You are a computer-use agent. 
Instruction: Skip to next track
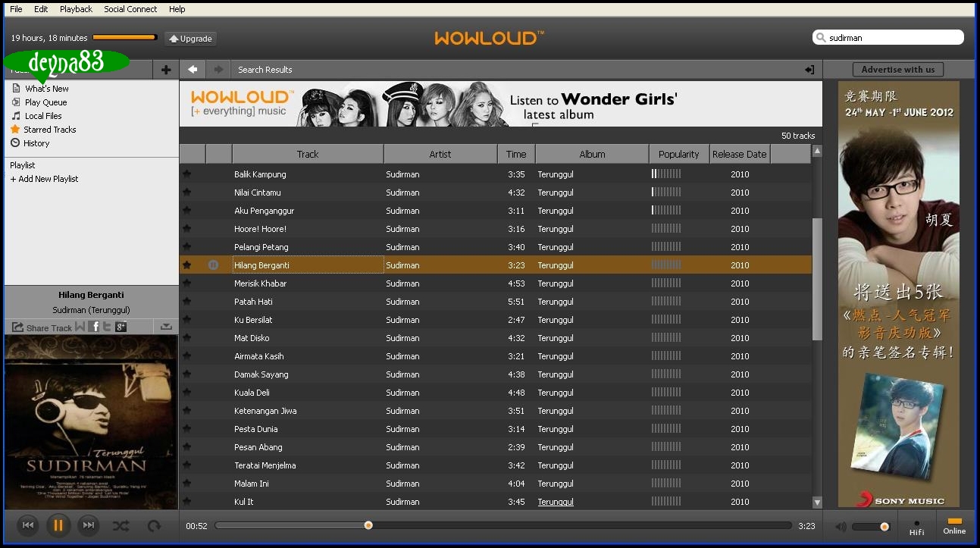click(x=89, y=525)
